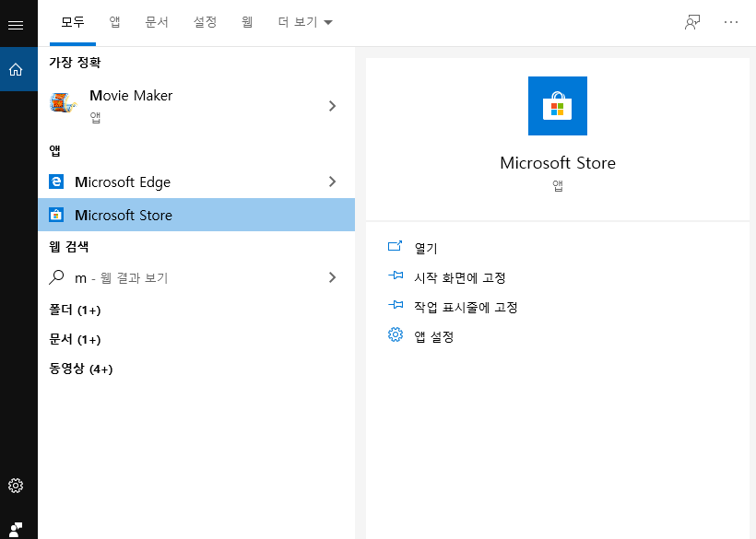Open 앱 설정 for Microsoft Store

[434, 336]
